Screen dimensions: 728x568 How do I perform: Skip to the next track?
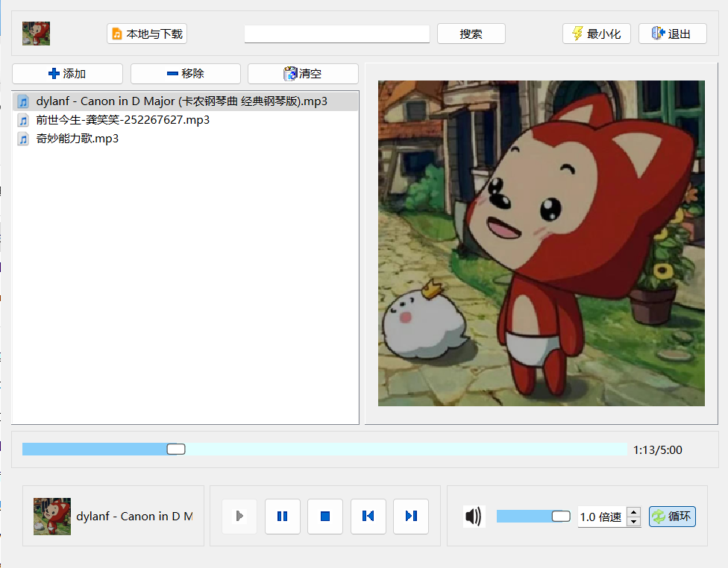(411, 516)
